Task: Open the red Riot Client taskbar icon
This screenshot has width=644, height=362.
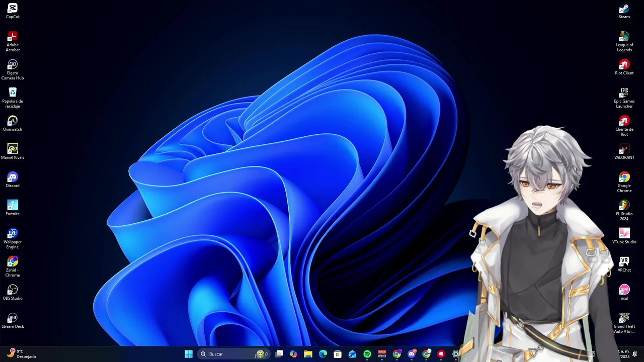Action: point(441,354)
